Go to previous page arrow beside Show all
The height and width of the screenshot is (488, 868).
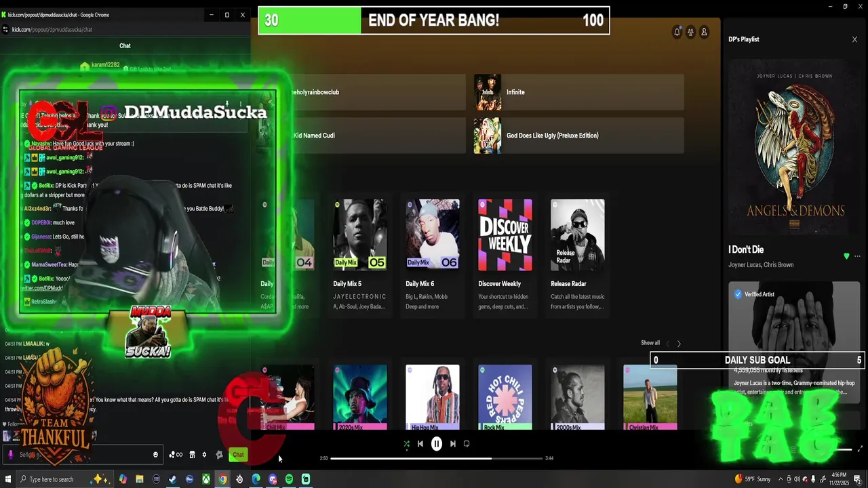(x=667, y=344)
